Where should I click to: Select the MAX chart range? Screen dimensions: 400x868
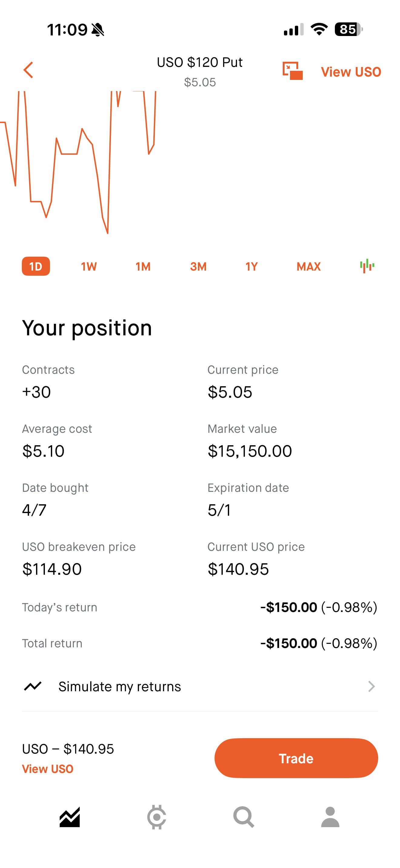coord(308,267)
